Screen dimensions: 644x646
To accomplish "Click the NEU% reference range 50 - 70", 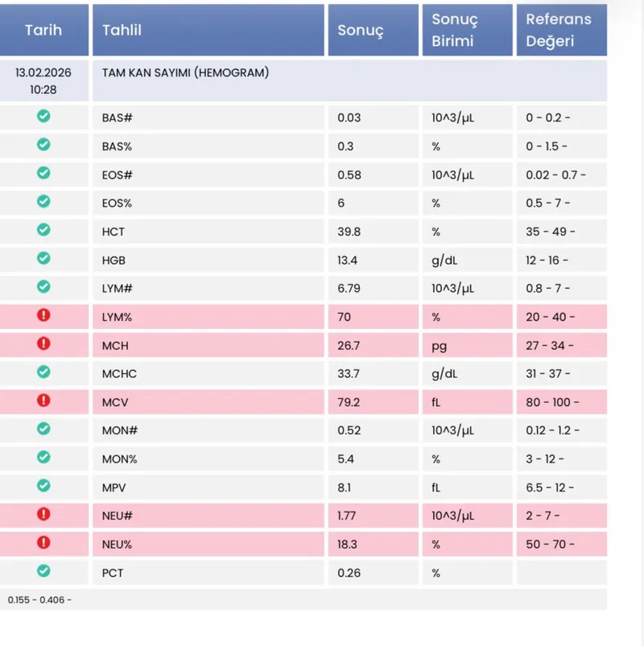I will [x=550, y=545].
